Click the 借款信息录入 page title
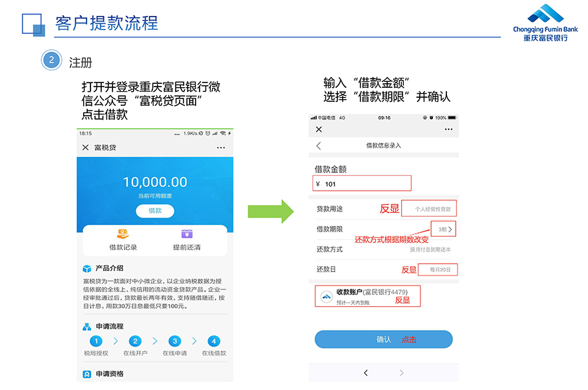Image resolution: width=588 pixels, height=390 pixels. 384,146
